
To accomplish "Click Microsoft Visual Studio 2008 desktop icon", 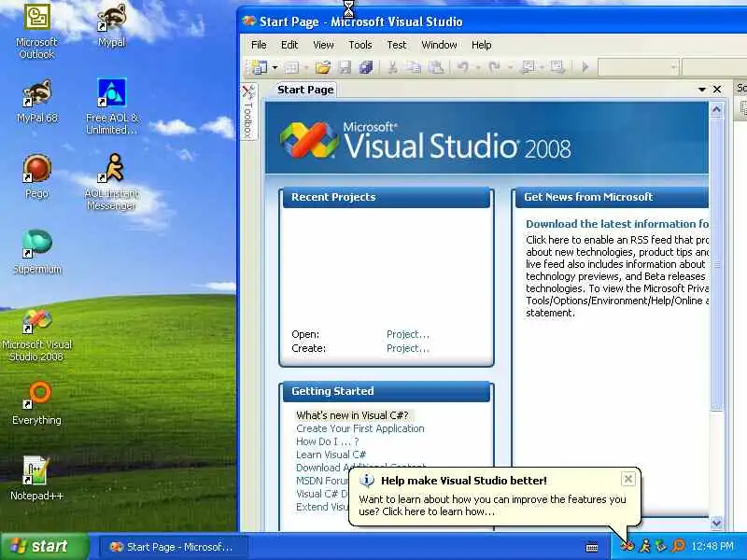I will point(36,335).
